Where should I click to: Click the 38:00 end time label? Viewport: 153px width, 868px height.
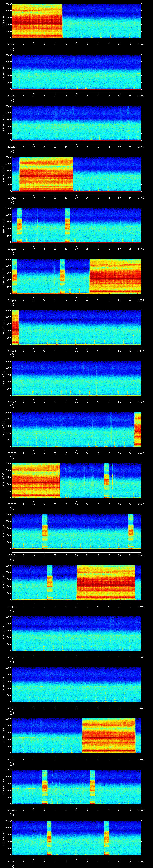click(x=141, y=861)
